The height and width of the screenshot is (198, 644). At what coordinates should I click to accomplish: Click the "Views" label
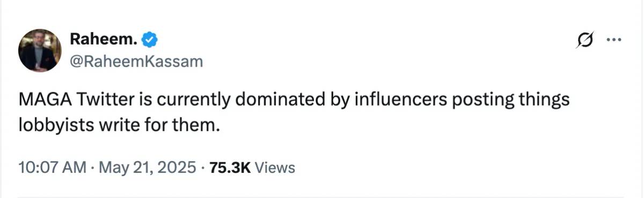(275, 167)
